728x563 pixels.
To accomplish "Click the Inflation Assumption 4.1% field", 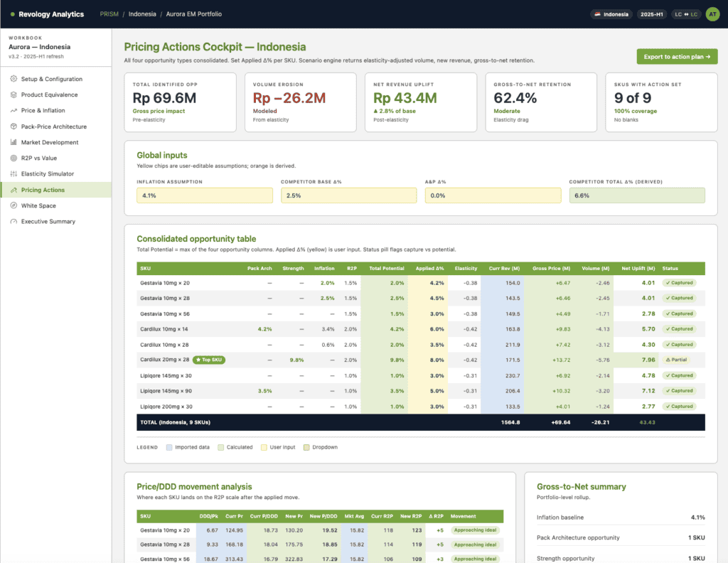I will (x=205, y=195).
